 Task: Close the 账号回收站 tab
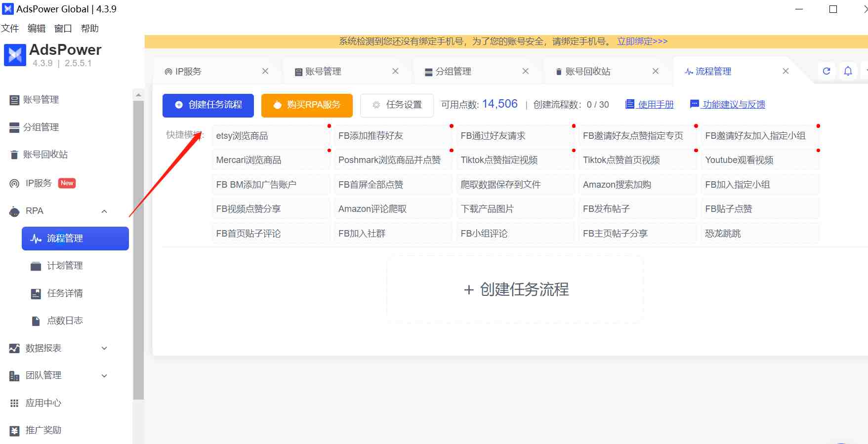pyautogui.click(x=656, y=71)
